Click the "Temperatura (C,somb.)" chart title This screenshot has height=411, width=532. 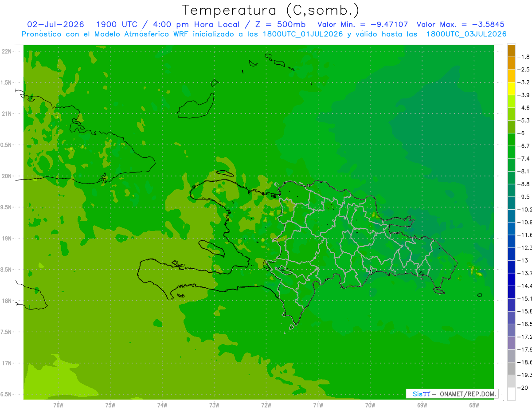(x=270, y=10)
